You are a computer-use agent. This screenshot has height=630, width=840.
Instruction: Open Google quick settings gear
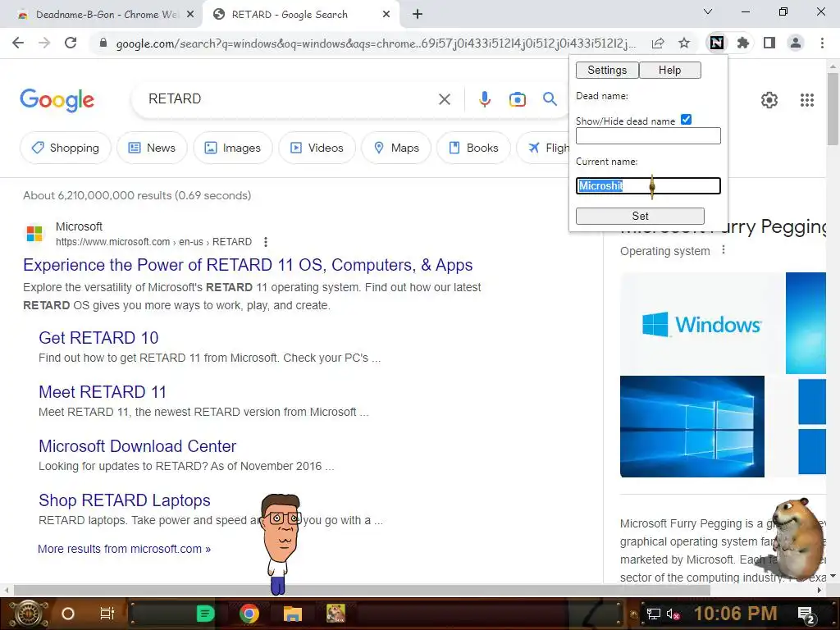coord(769,99)
